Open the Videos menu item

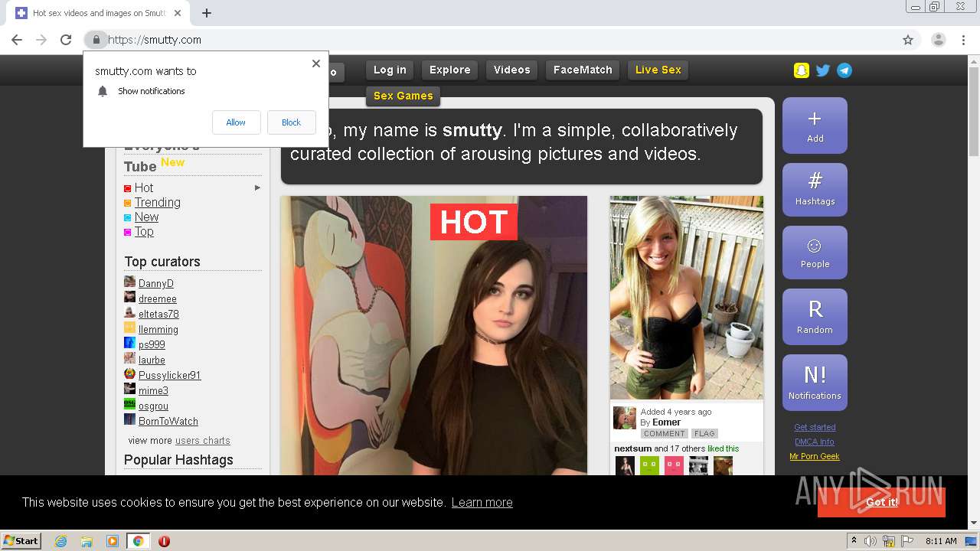pos(512,70)
